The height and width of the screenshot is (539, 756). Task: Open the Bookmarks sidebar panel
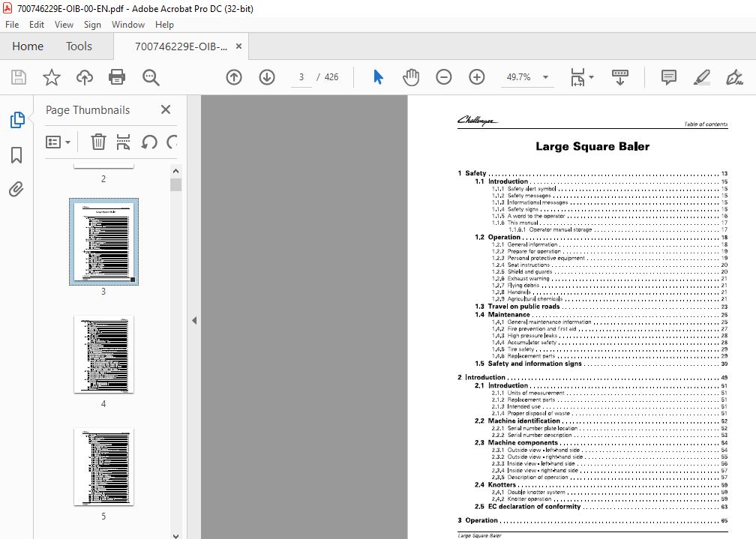tap(16, 155)
